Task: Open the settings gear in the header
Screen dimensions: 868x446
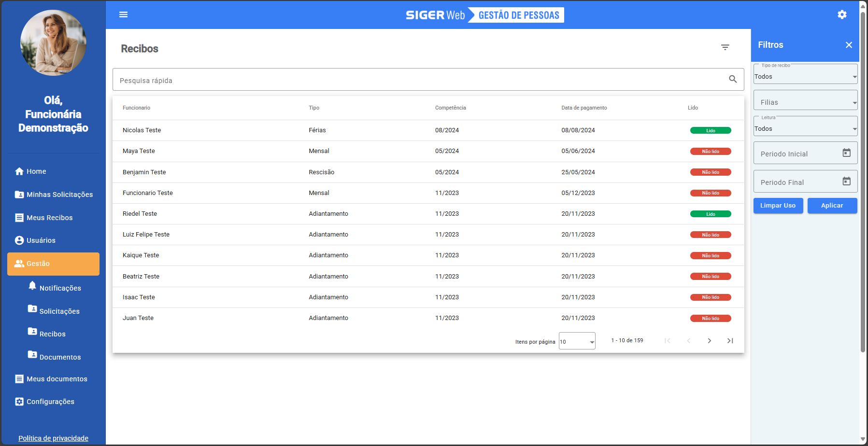Action: [842, 14]
